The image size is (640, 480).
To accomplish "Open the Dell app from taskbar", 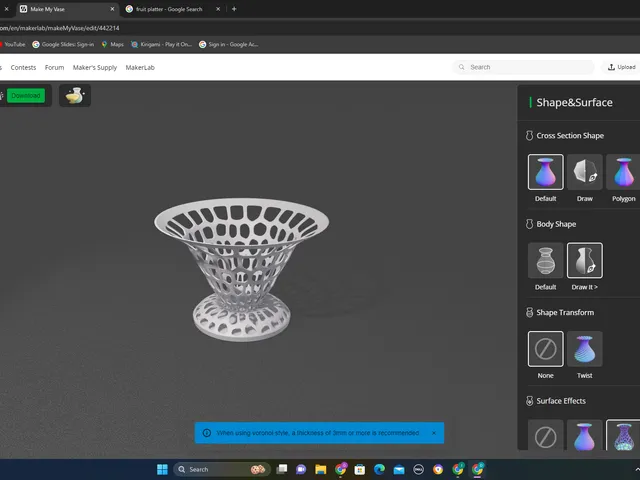I will [x=418, y=469].
